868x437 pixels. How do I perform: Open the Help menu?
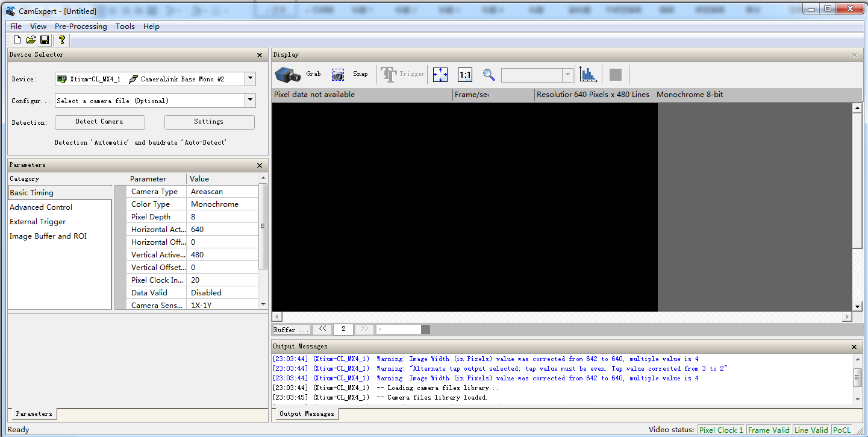coord(151,27)
